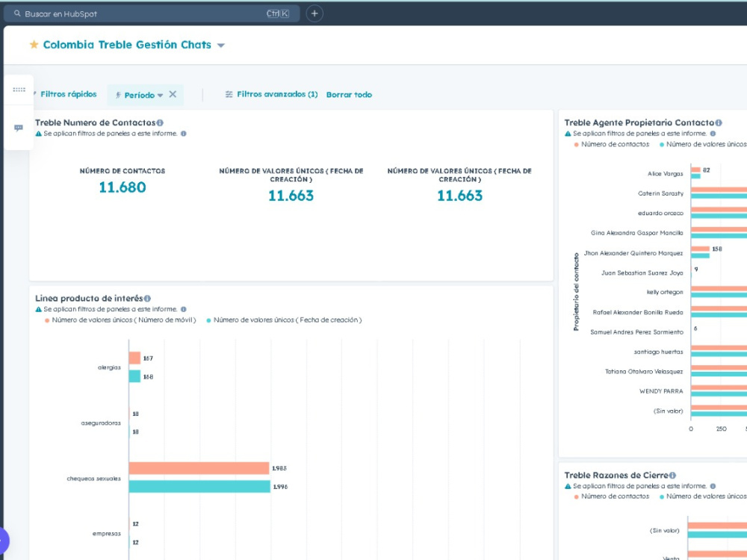Click the salmon chequeos sexuales bar 1.983
Viewport: 747px width, 560px height.
tap(199, 468)
